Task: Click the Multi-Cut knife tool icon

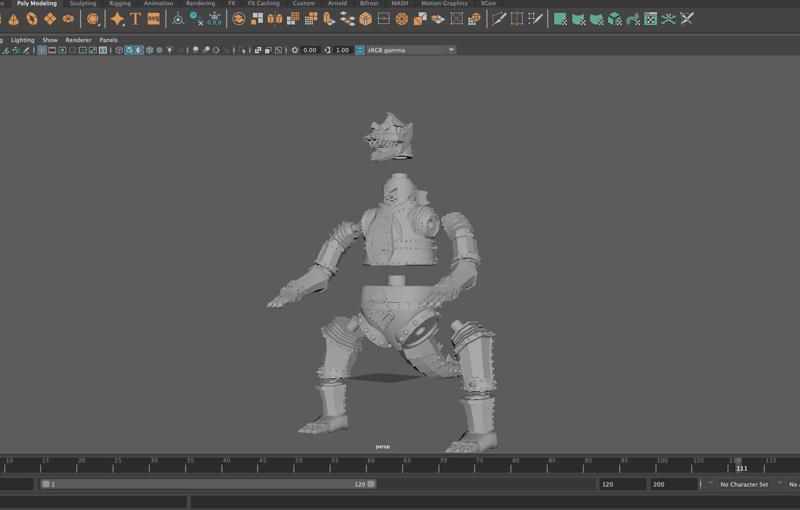Action: [x=499, y=19]
